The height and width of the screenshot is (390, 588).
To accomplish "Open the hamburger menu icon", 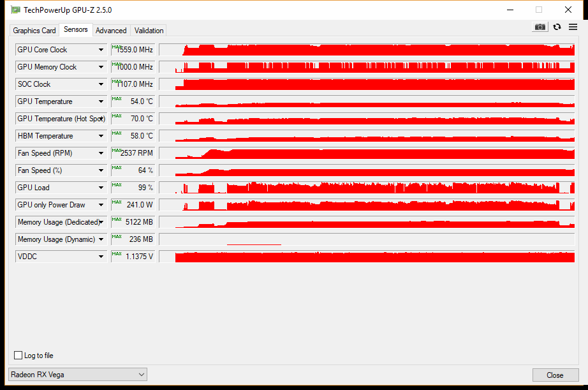I will (573, 27).
